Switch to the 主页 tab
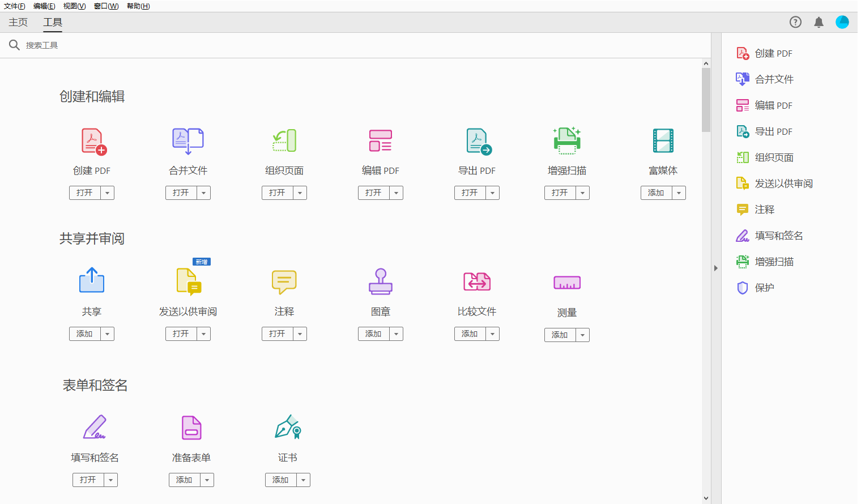Viewport: 861px width, 504px height. pyautogui.click(x=18, y=22)
